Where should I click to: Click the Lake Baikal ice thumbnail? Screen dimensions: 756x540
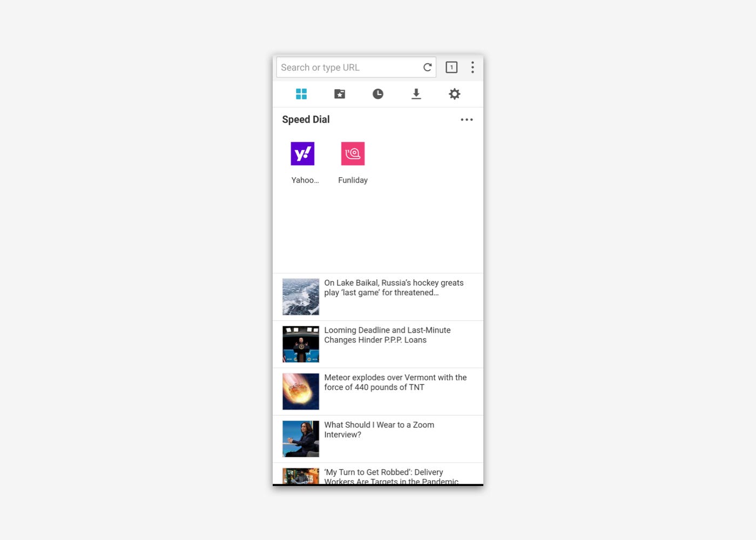point(301,297)
